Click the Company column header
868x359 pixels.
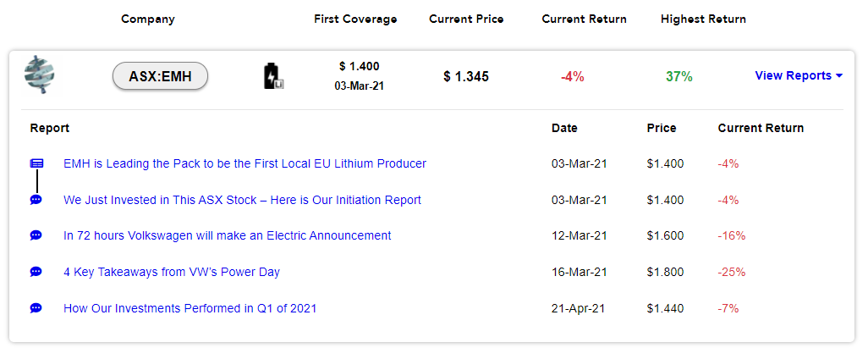[x=148, y=19]
